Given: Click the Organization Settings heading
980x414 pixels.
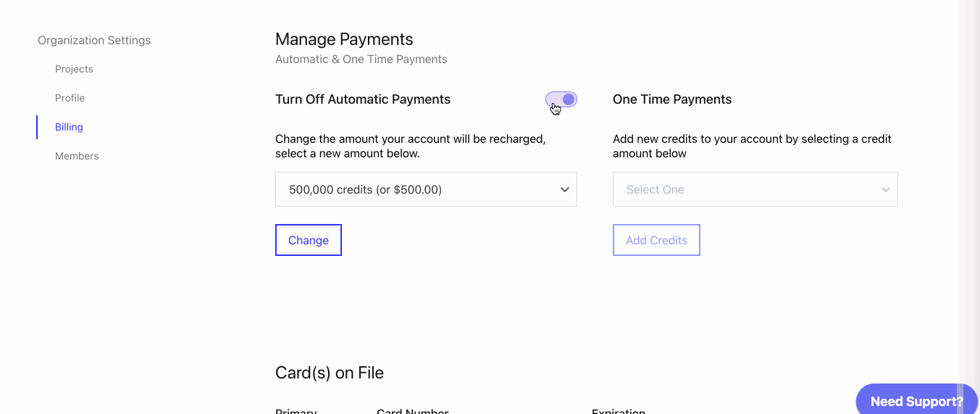Looking at the screenshot, I should click(x=94, y=40).
